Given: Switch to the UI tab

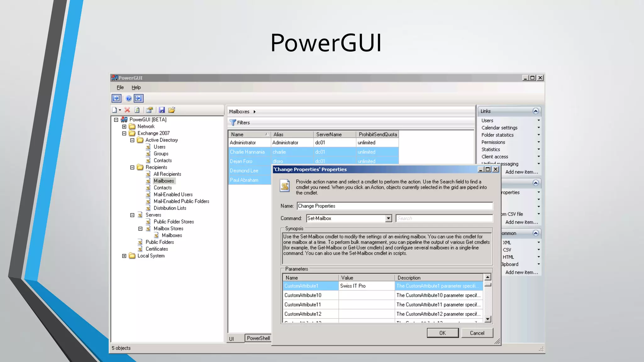Looking at the screenshot, I should (232, 339).
